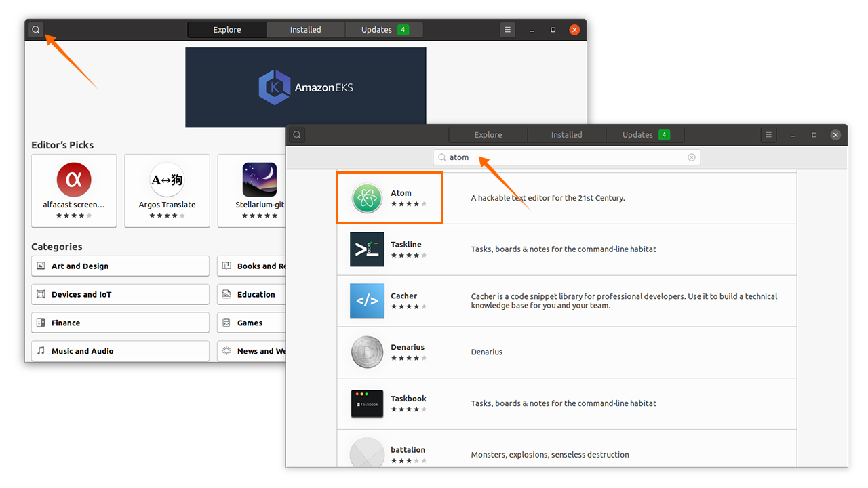Switch to Explore tab in back window

pos(227,30)
